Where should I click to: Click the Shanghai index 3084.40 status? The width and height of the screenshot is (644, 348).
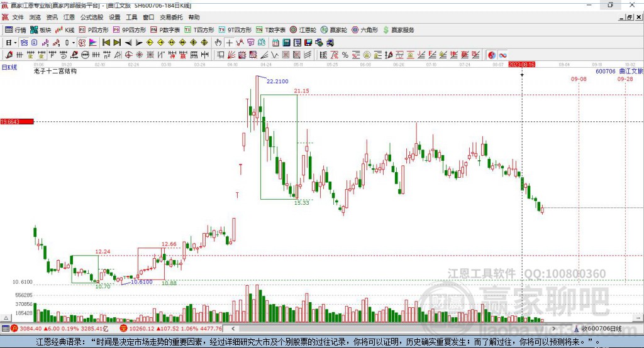click(30, 329)
